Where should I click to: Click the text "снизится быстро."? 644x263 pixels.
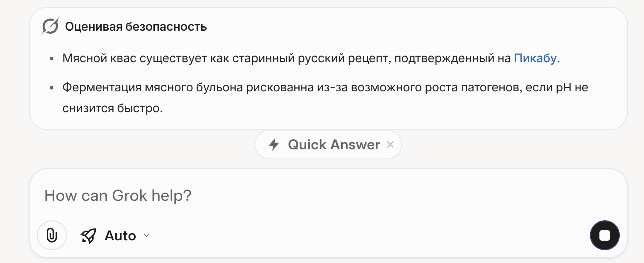point(112,108)
